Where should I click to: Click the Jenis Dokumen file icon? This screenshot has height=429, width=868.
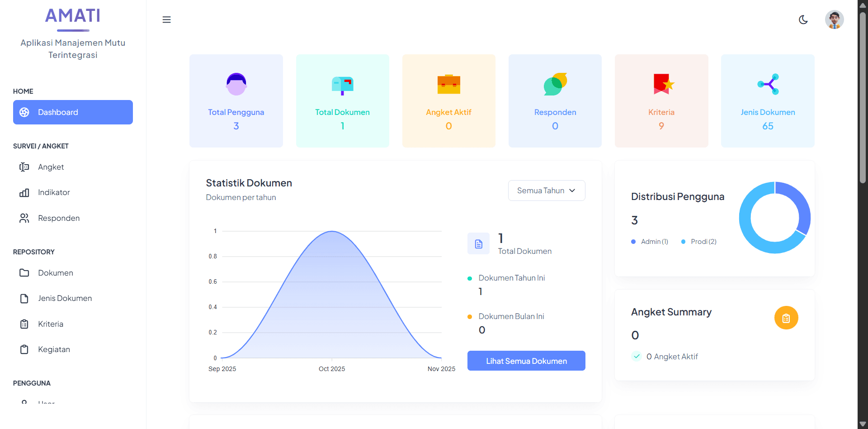tap(24, 299)
